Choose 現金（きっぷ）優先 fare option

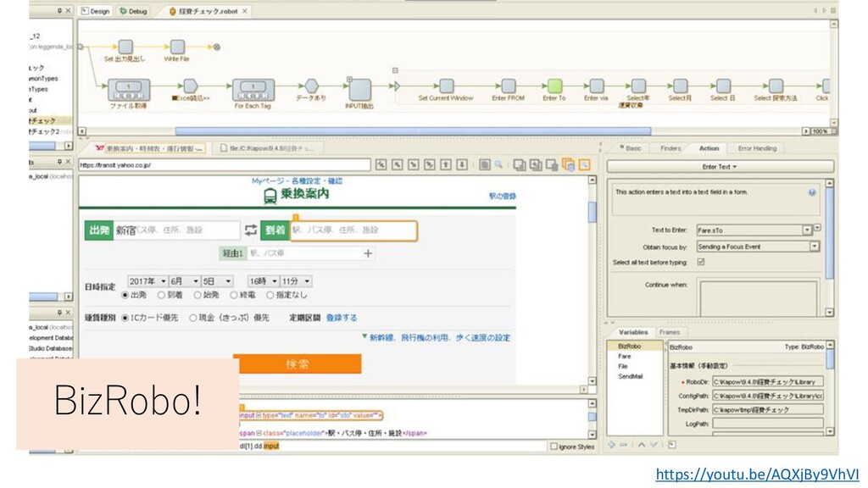[x=192, y=318]
